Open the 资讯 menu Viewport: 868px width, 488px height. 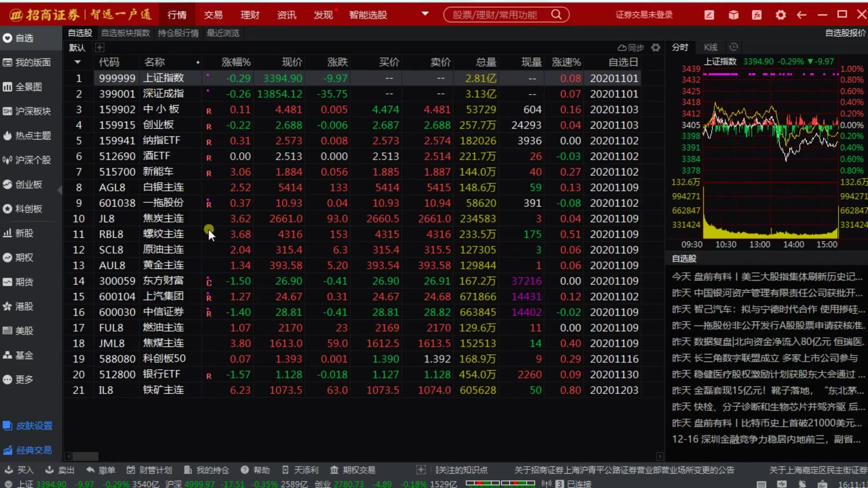287,15
